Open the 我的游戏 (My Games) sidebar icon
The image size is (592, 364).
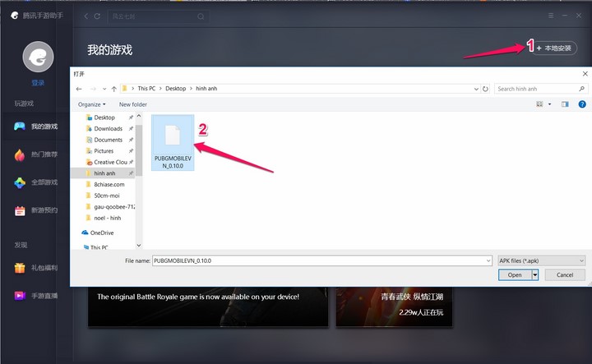click(20, 126)
